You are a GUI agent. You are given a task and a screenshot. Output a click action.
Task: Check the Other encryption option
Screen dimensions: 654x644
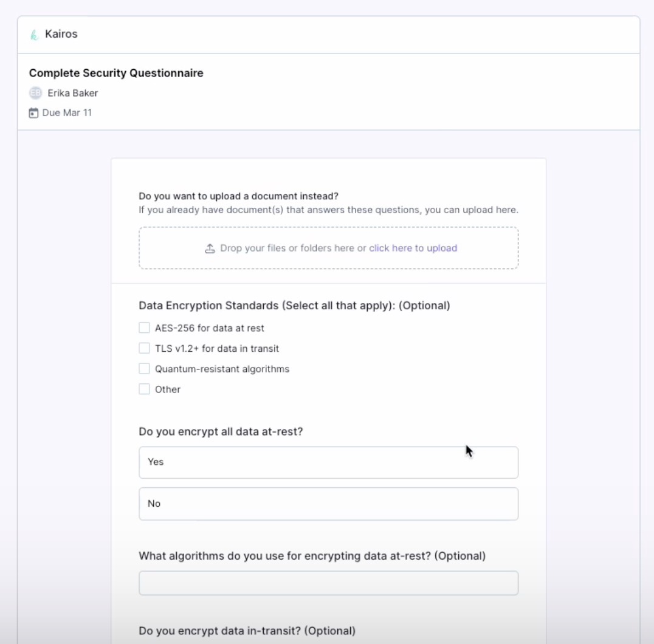[x=144, y=389]
